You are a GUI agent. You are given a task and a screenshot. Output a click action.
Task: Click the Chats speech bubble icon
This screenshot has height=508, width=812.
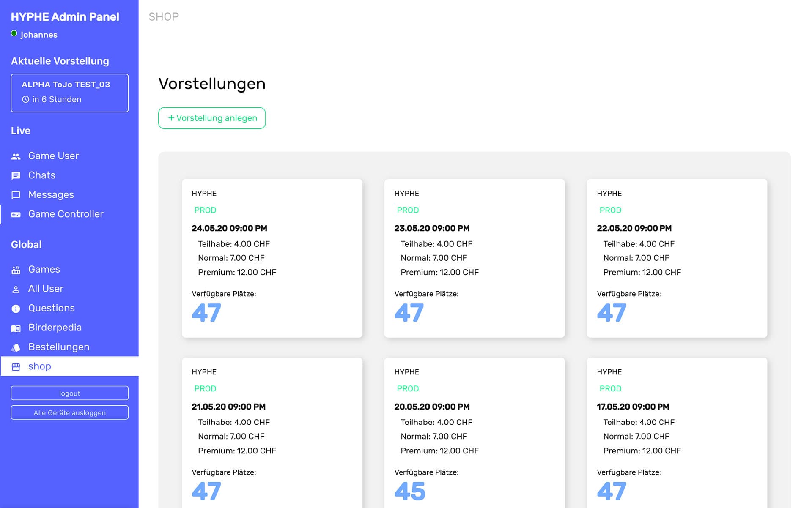pyautogui.click(x=16, y=176)
